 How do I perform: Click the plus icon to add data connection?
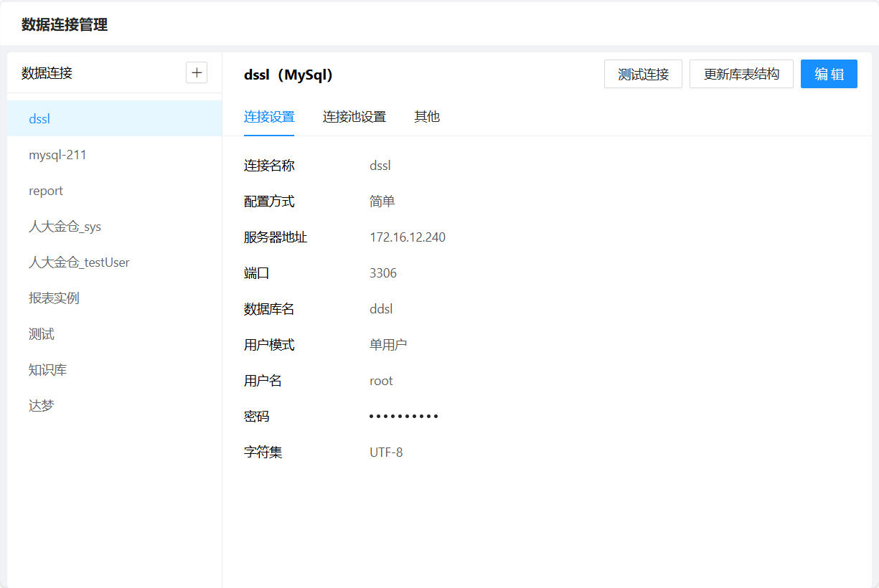(197, 72)
